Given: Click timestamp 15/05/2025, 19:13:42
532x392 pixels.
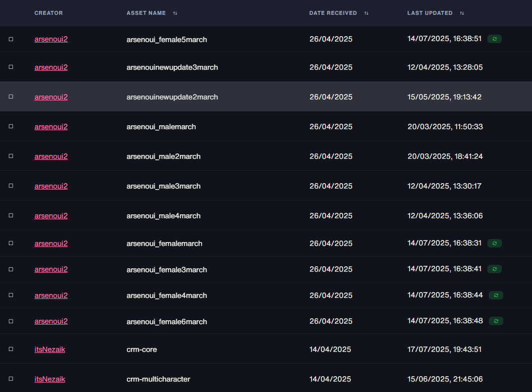Looking at the screenshot, I should click(x=444, y=97).
